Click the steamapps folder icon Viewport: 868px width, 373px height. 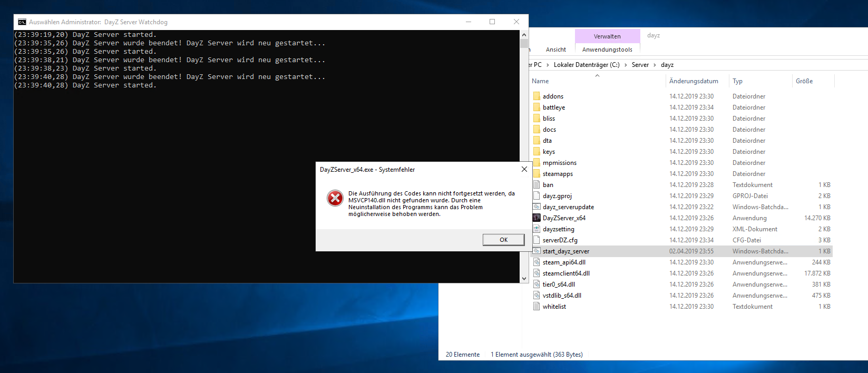(537, 173)
